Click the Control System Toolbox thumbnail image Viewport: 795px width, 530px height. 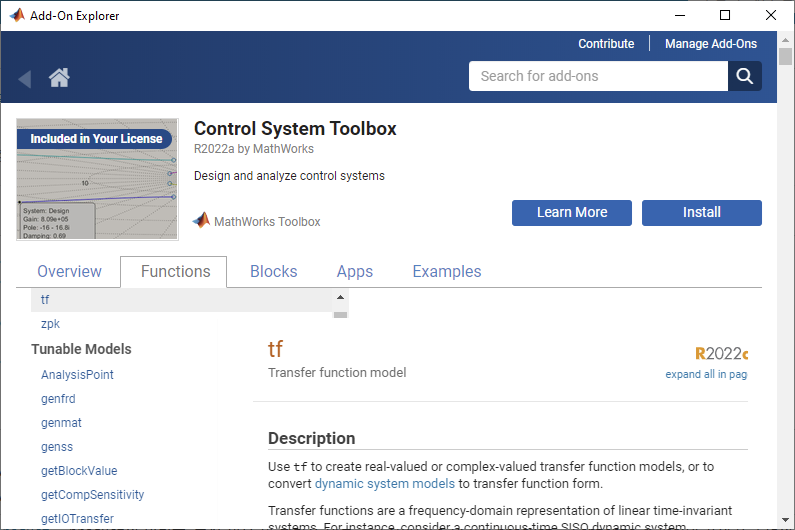point(97,179)
